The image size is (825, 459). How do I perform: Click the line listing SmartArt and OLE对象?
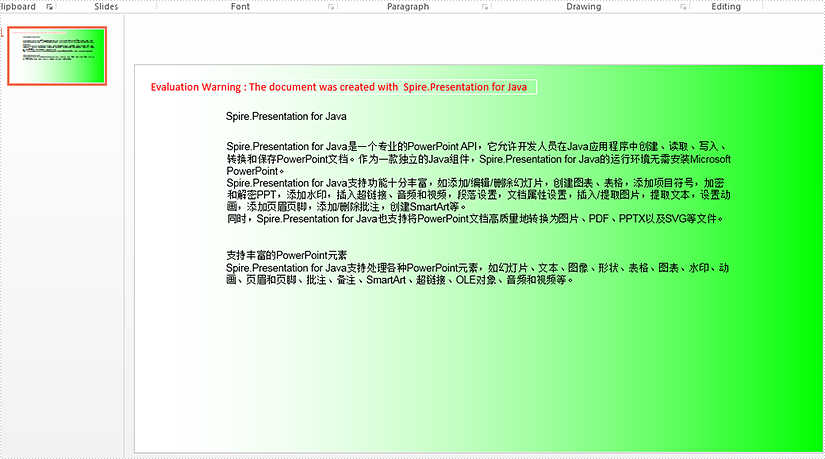click(x=400, y=280)
